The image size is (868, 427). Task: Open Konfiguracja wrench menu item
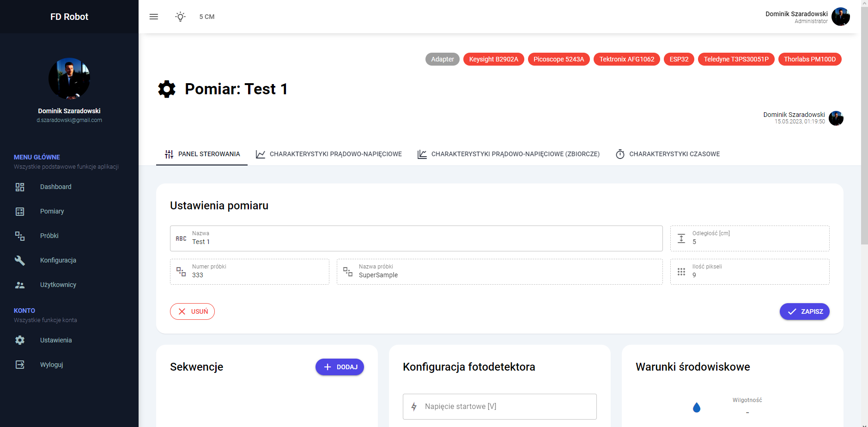tap(58, 260)
